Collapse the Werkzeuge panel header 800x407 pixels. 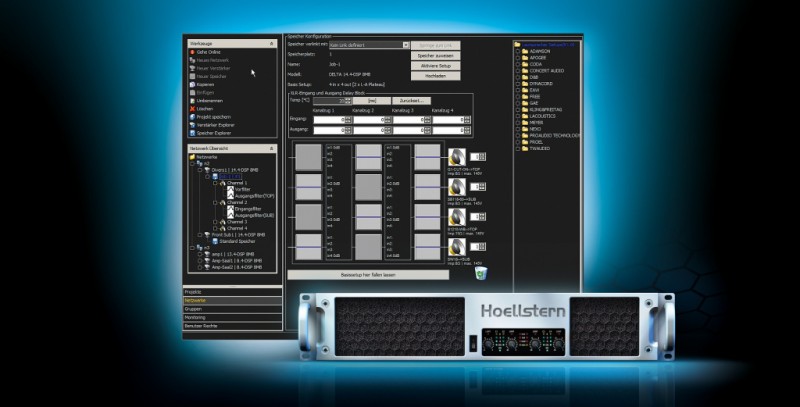tap(271, 44)
